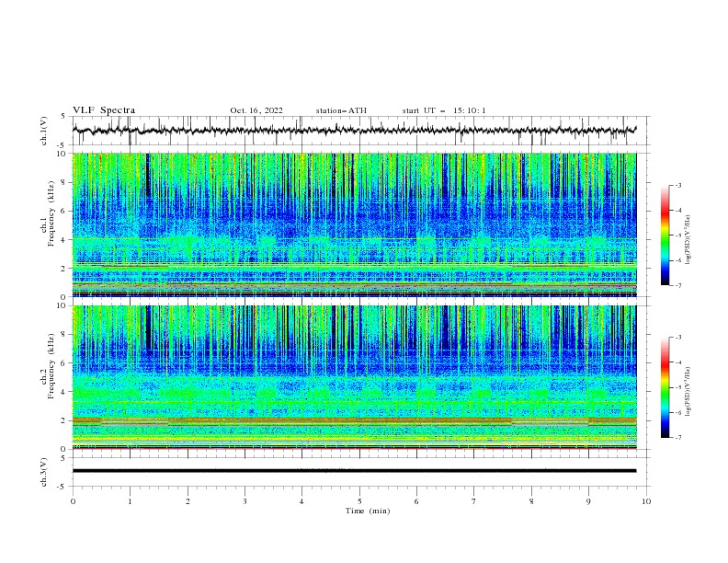
Task: Click the ch.1 spectrogram panel
Action: coord(355,224)
